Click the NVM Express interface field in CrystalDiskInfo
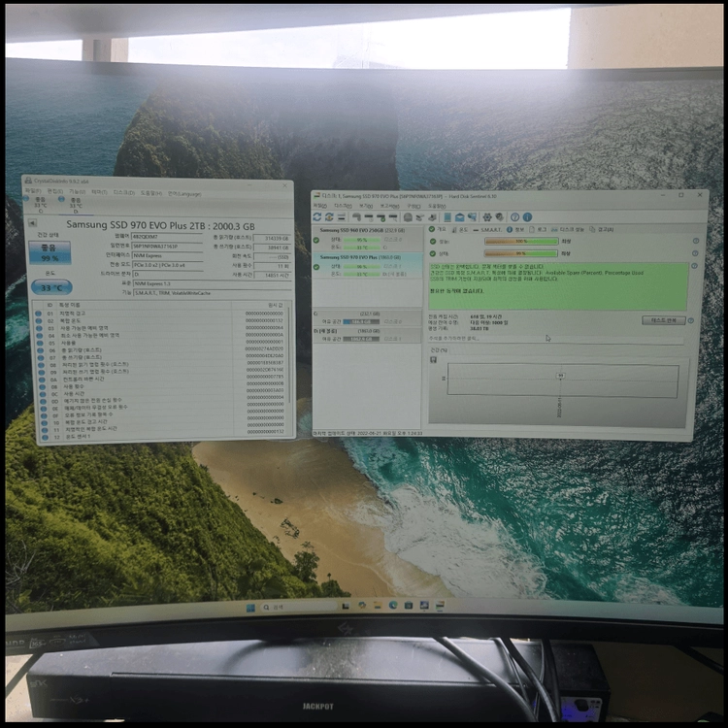The height and width of the screenshot is (728, 728). pyautogui.click(x=168, y=255)
